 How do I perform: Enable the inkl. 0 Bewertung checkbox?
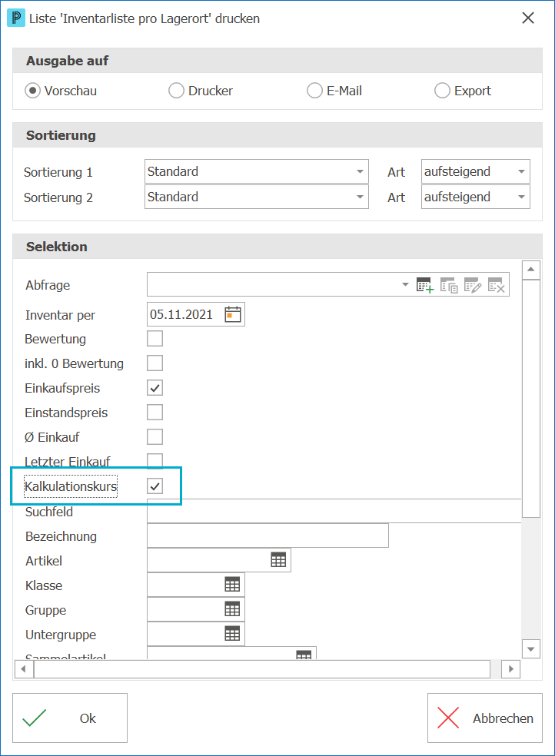155,363
